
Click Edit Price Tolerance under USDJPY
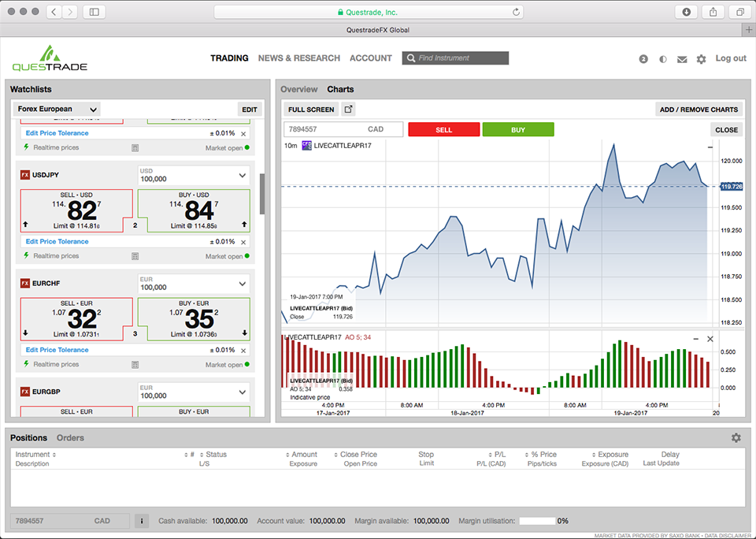pyautogui.click(x=57, y=241)
